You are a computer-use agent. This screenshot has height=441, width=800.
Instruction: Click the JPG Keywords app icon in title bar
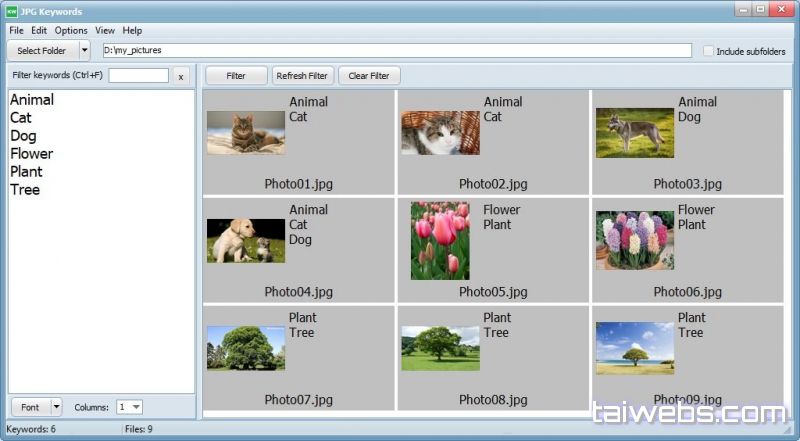(x=12, y=11)
